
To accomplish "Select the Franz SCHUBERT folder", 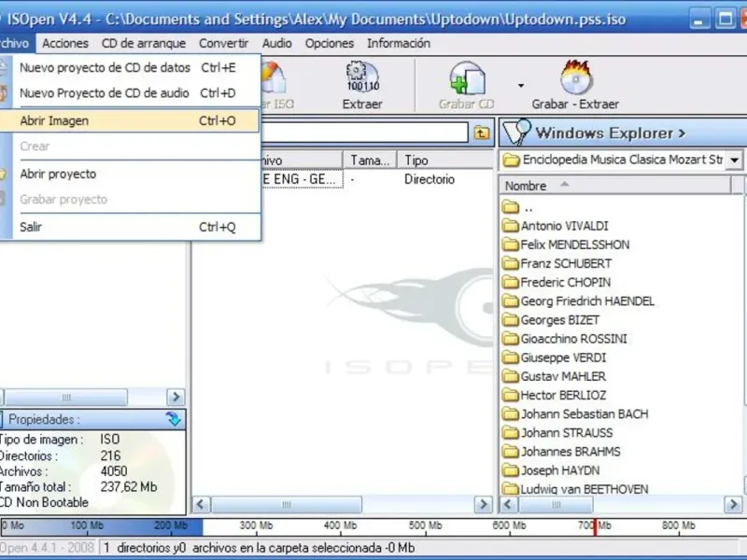I will 557,263.
